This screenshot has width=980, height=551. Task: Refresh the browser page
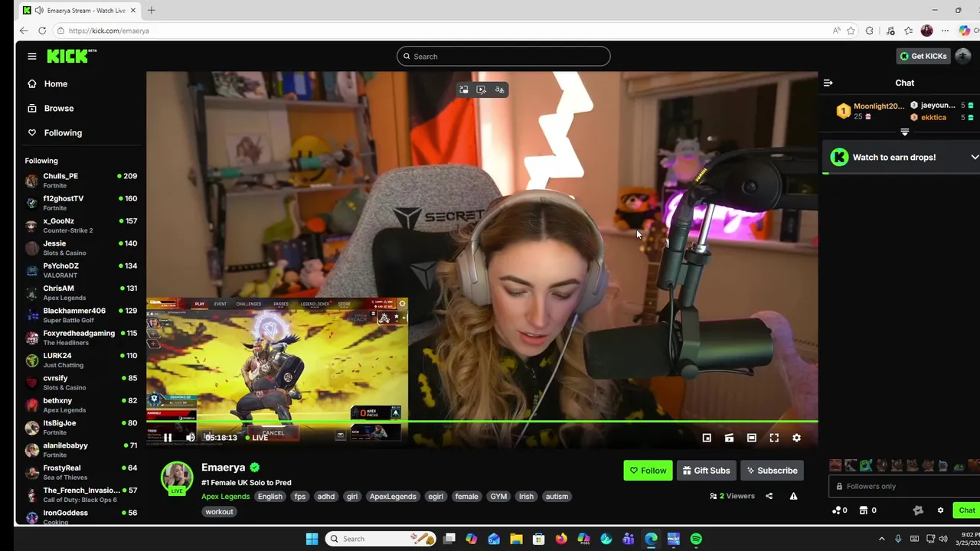pyautogui.click(x=42, y=31)
